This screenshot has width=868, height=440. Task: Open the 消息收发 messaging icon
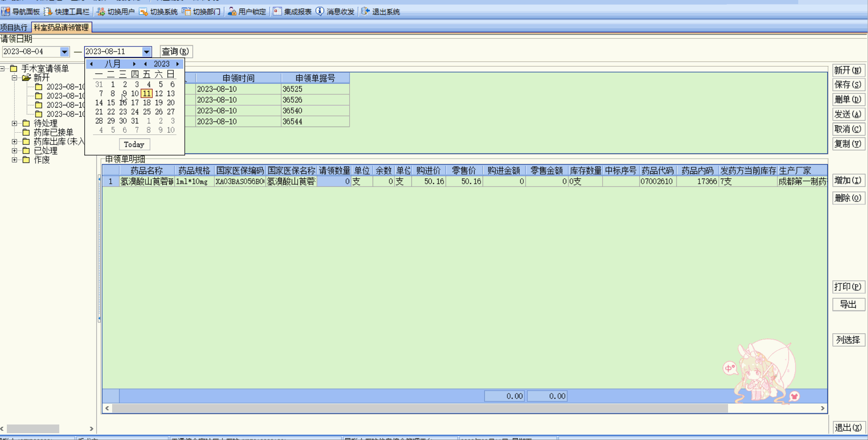(x=320, y=11)
